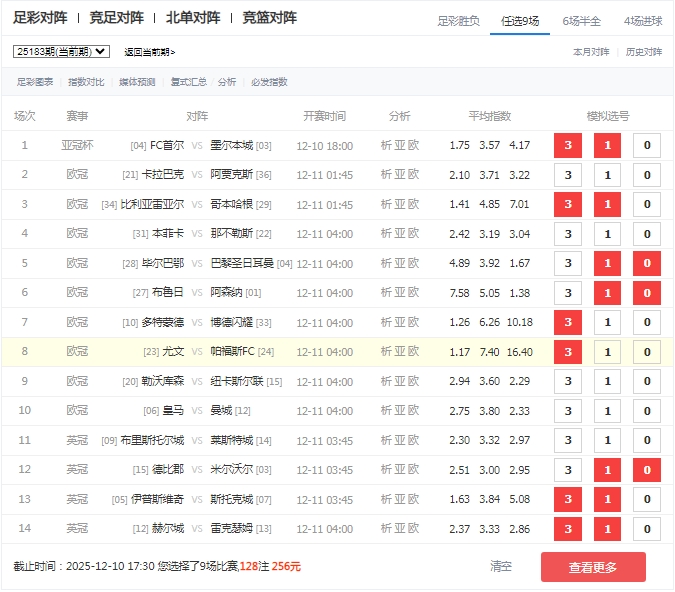Open the 4场进球 tab
This screenshot has width=675, height=592.
pyautogui.click(x=642, y=20)
